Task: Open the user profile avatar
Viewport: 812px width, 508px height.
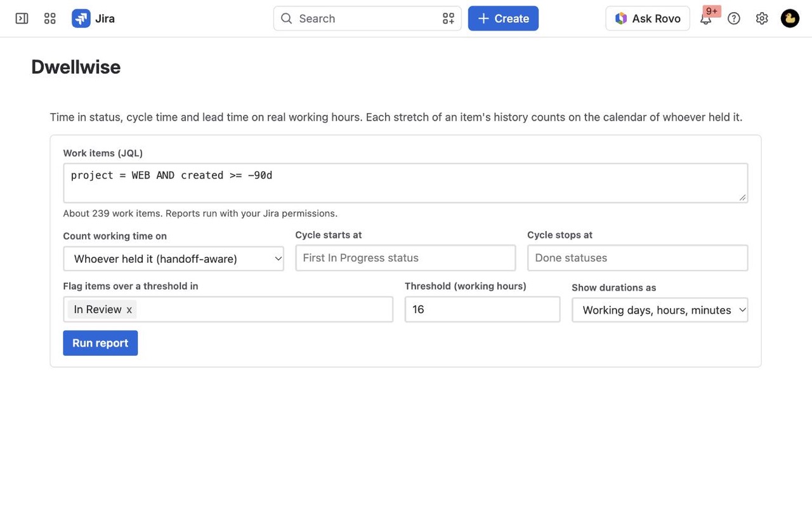Action: 790,18
